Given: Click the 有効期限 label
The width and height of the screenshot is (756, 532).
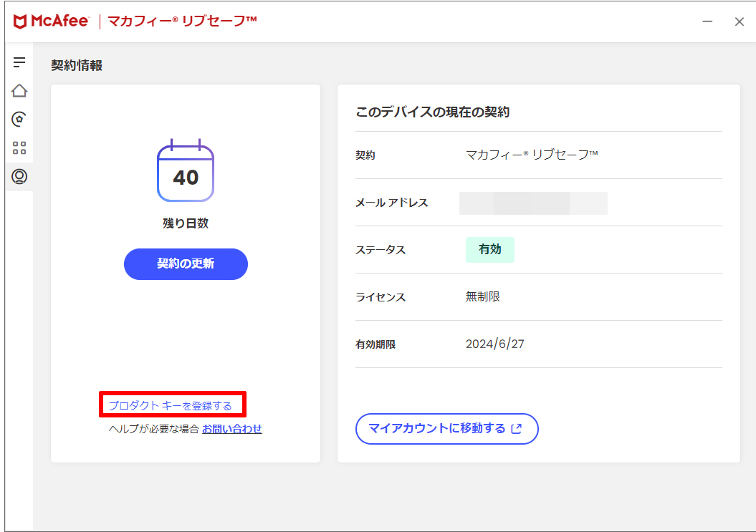Looking at the screenshot, I should pos(375,344).
